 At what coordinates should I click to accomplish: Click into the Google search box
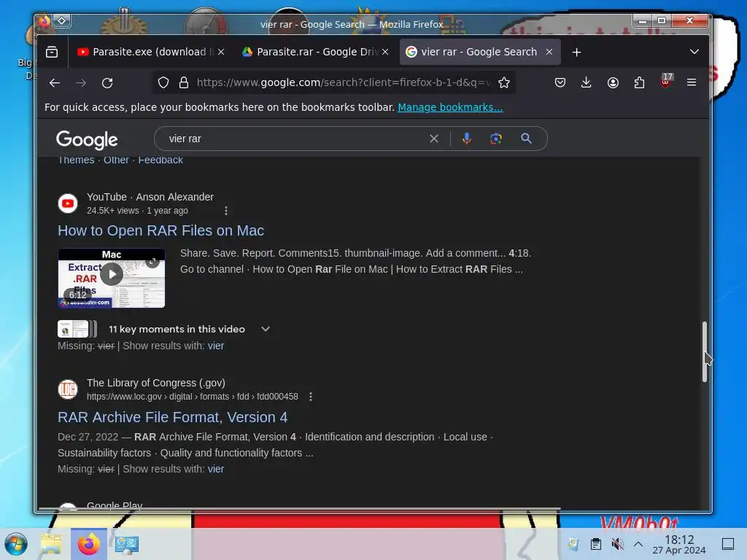pyautogui.click(x=295, y=139)
